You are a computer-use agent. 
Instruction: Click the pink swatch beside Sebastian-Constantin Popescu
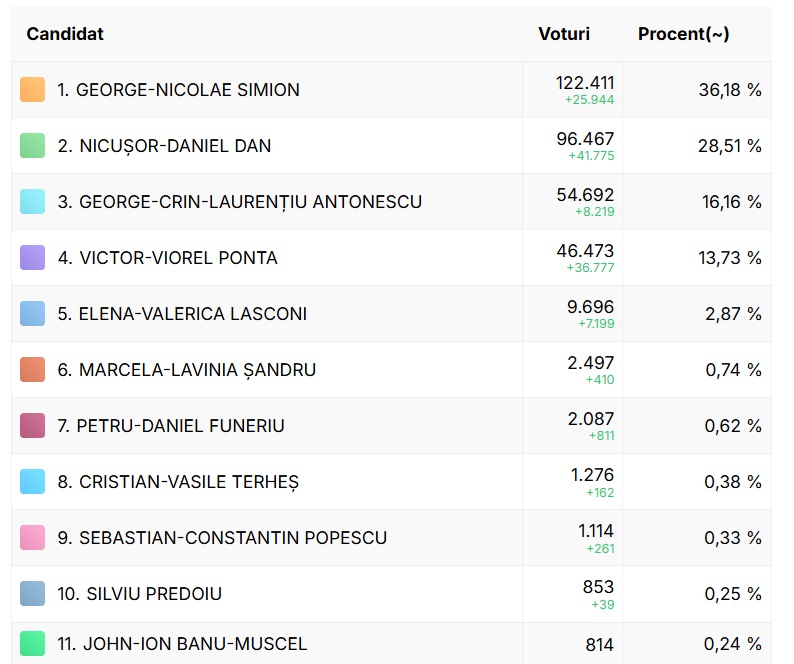pos(33,538)
